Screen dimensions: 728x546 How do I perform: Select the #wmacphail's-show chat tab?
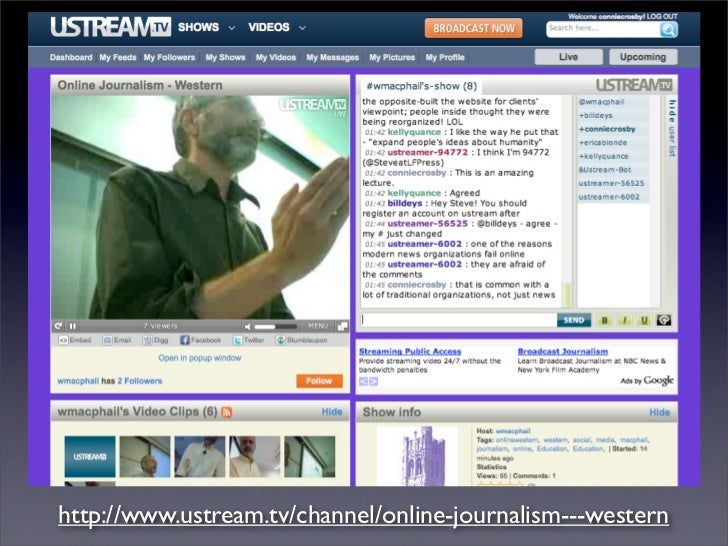422,86
